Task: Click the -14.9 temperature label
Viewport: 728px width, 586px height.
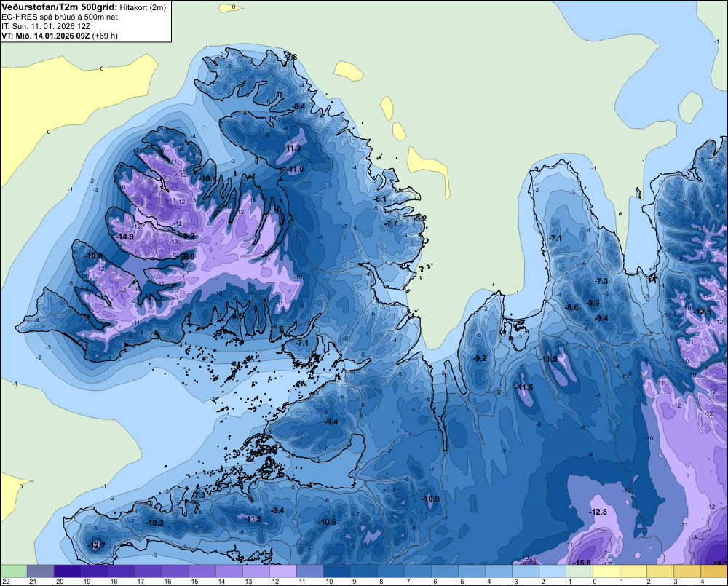Action: click(x=124, y=237)
